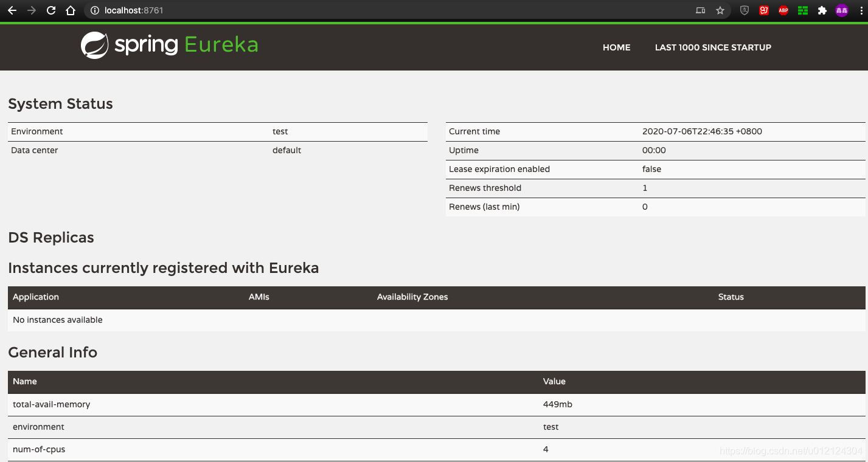Click the Data center value 'default'
This screenshot has width=868, height=462.
pyautogui.click(x=286, y=150)
